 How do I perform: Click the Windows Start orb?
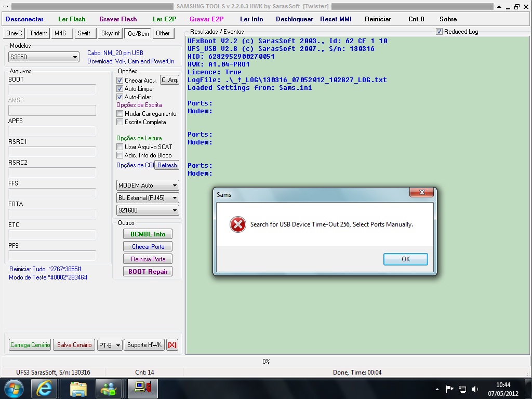(x=14, y=388)
